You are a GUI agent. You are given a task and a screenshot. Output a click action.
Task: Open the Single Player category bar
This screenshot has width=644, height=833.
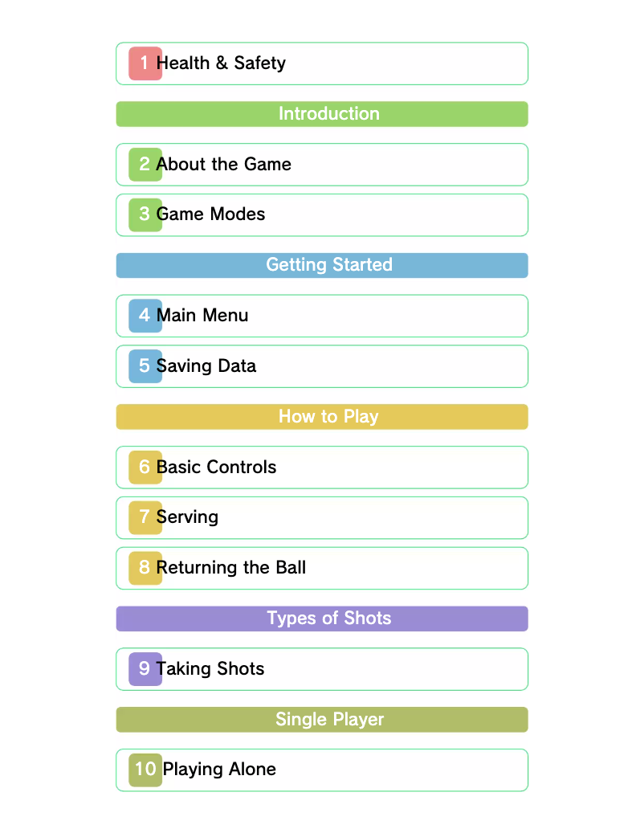tap(321, 719)
